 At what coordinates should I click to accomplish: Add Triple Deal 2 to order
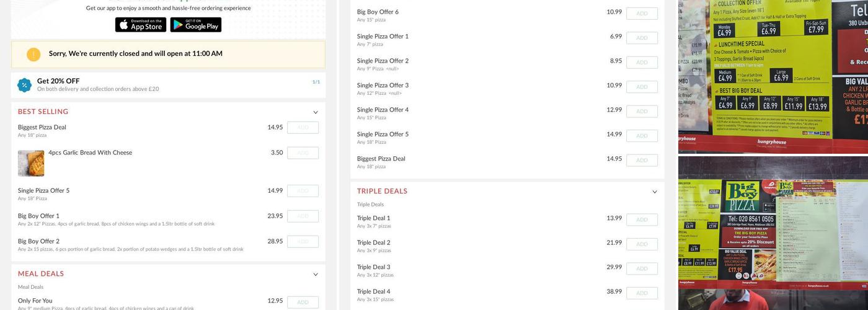(x=642, y=244)
